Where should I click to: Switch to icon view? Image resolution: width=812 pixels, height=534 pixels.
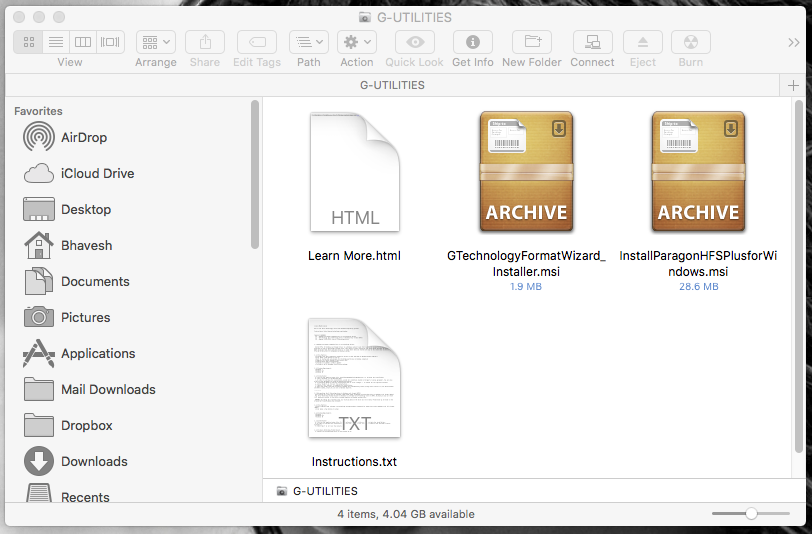click(x=29, y=42)
